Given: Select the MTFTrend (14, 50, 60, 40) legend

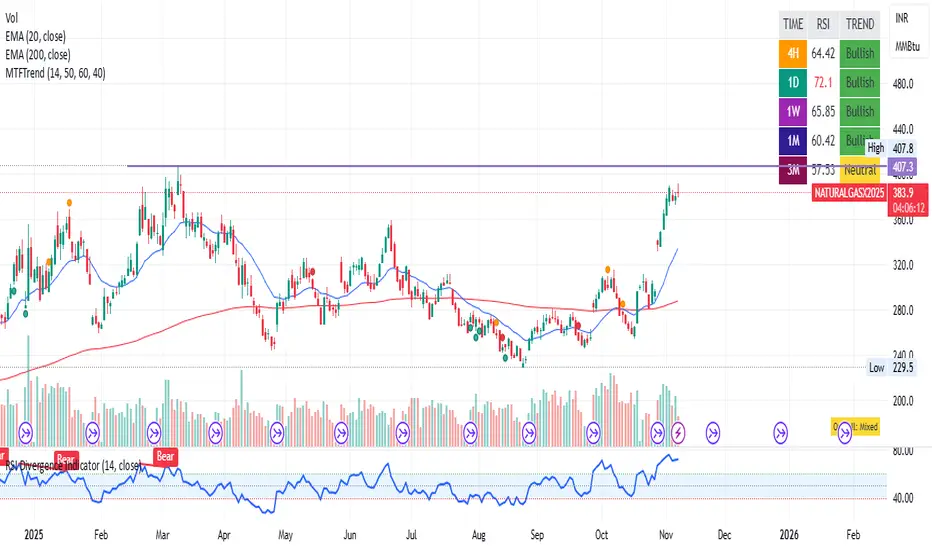Looking at the screenshot, I should pos(55,73).
